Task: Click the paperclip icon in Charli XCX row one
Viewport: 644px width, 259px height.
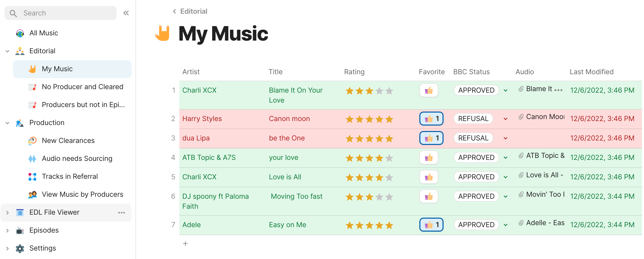Action: [521, 89]
